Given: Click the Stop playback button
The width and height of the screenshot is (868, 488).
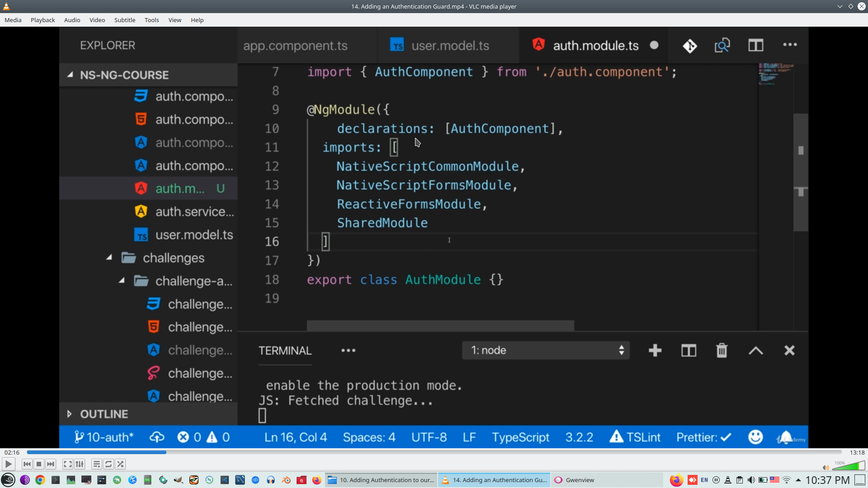Looking at the screenshot, I should [39, 464].
